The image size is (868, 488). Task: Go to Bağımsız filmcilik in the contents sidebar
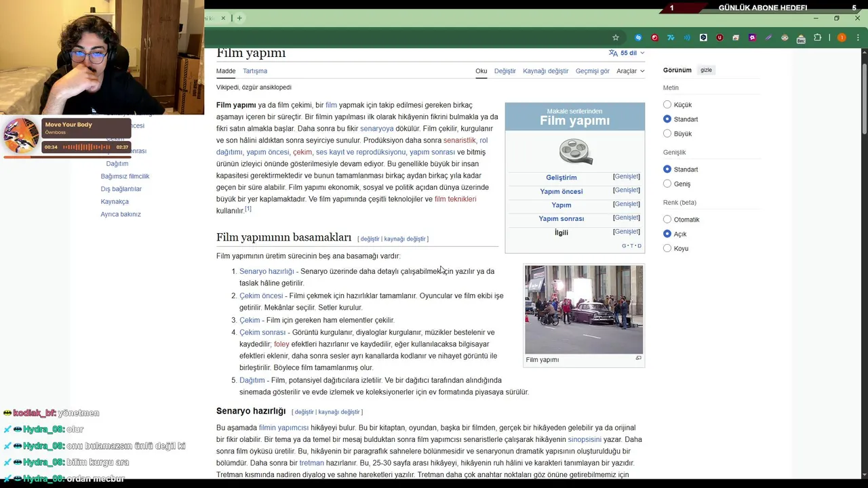(125, 176)
